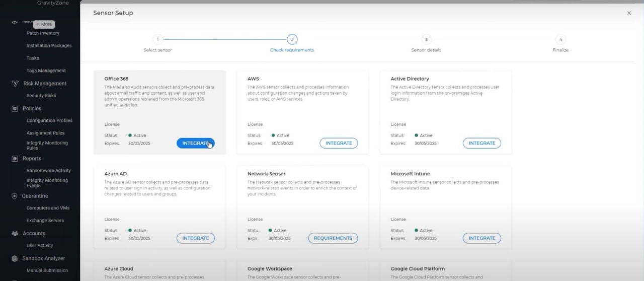Open Computers and VMs quarantine
The width and height of the screenshot is (644, 281).
point(48,208)
